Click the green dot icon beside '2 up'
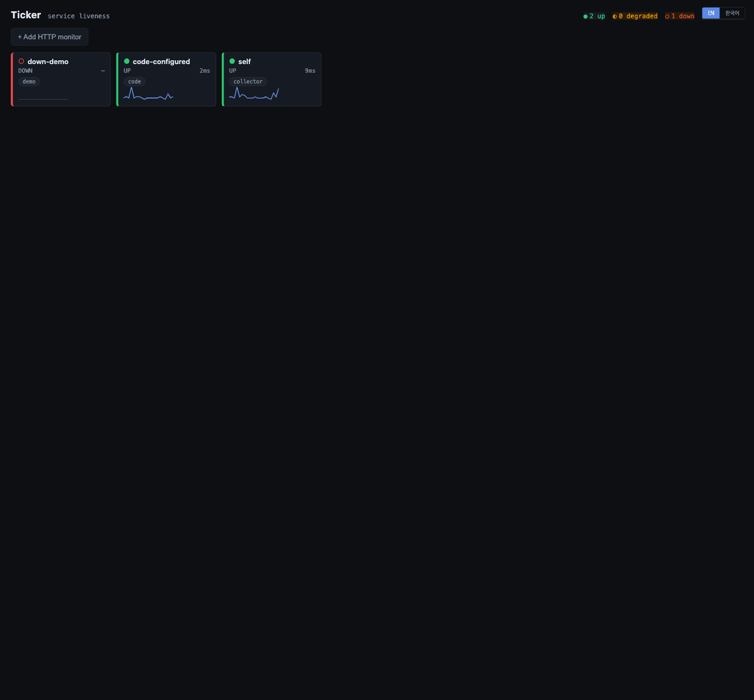The image size is (754, 700). [585, 17]
